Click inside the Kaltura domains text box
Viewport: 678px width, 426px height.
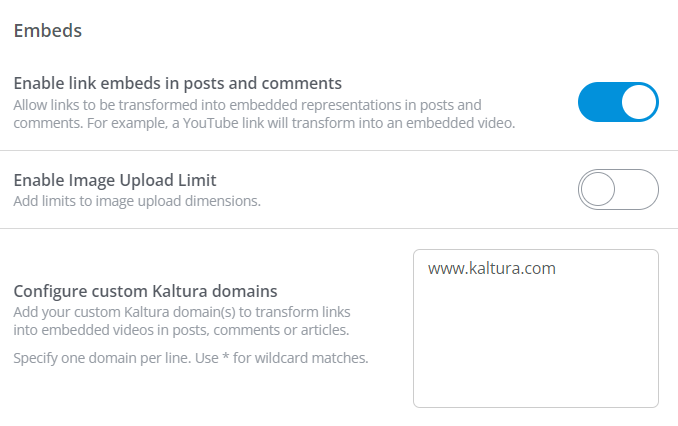point(535,340)
